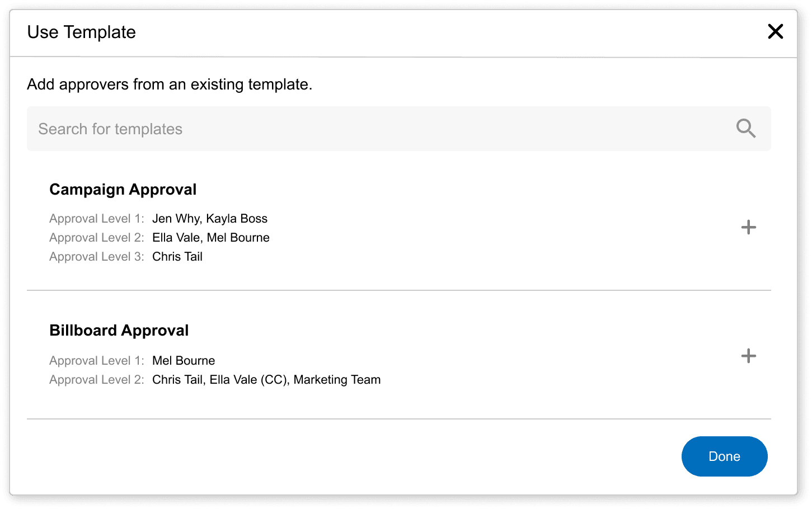Click Campaign Approval's Approval Level 3 label
The height and width of the screenshot is (509, 812).
[x=96, y=257]
